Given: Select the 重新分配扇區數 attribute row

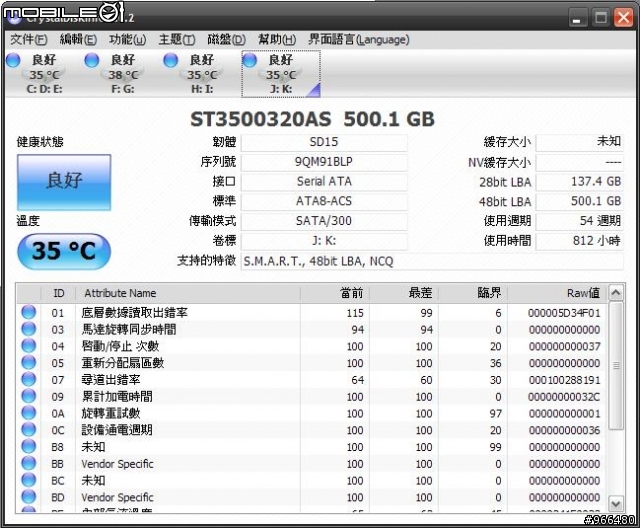Looking at the screenshot, I should 312,363.
